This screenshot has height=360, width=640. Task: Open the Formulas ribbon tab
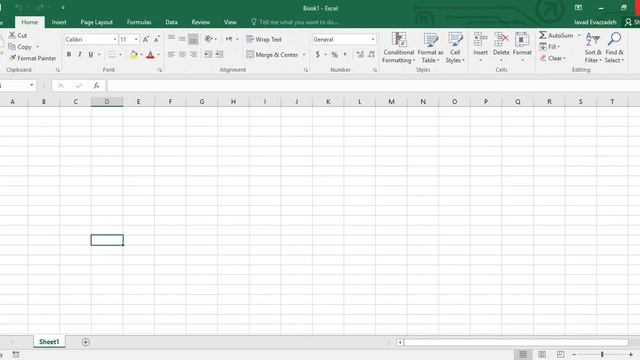(139, 22)
